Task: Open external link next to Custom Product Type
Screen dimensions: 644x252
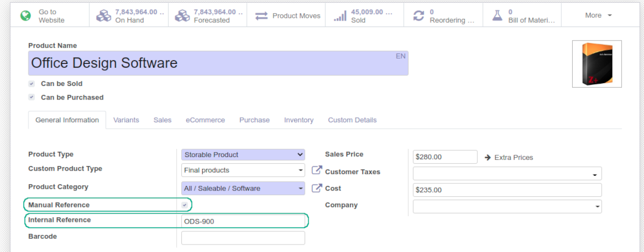Action: pyautogui.click(x=317, y=170)
